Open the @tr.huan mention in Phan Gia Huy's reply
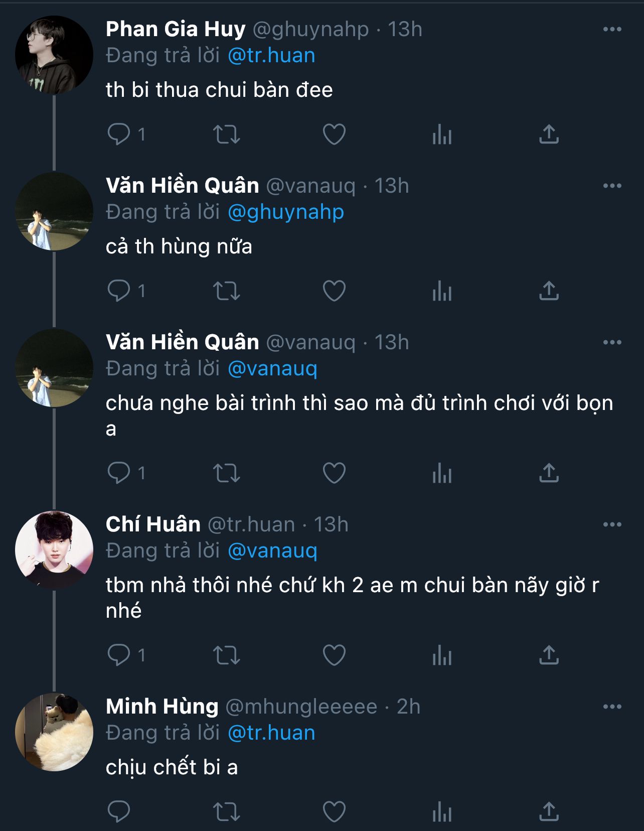The height and width of the screenshot is (831, 644). pyautogui.click(x=271, y=56)
